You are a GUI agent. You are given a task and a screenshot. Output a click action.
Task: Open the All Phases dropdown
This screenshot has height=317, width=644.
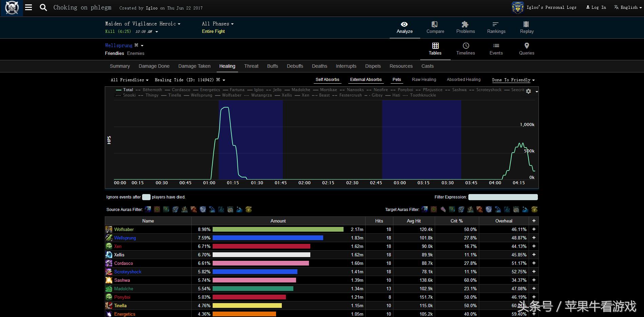[x=217, y=24]
